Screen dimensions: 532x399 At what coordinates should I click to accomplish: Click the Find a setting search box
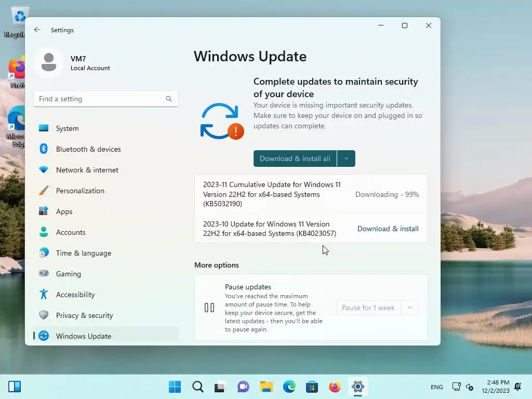coord(106,99)
